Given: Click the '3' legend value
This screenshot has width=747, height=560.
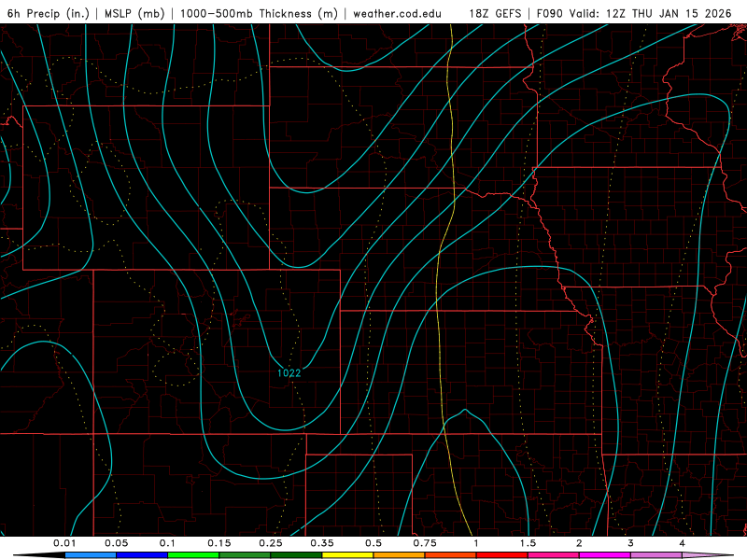Looking at the screenshot, I should 631,543.
